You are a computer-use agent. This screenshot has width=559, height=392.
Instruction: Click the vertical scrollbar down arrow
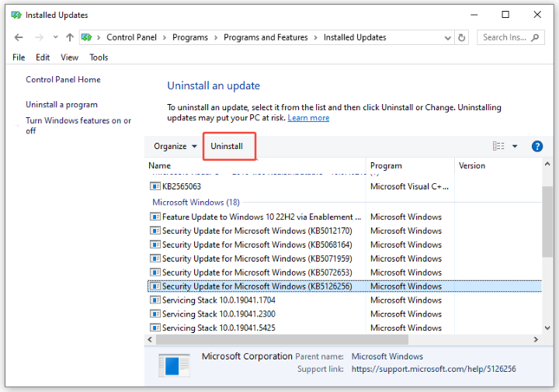point(547,328)
